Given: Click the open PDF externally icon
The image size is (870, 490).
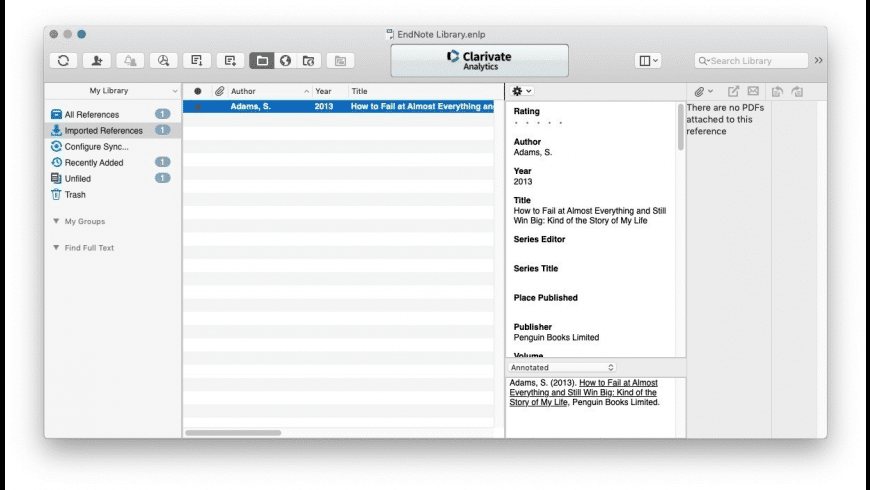Looking at the screenshot, I should pyautogui.click(x=733, y=91).
